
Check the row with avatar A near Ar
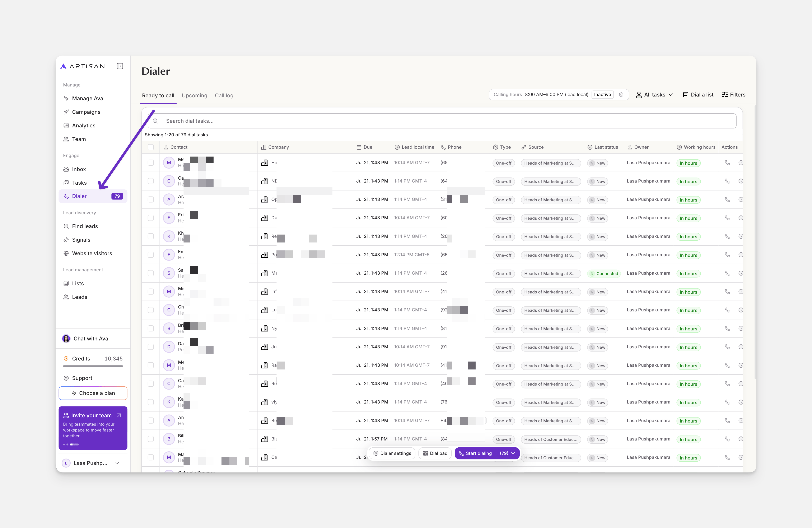pyautogui.click(x=151, y=199)
